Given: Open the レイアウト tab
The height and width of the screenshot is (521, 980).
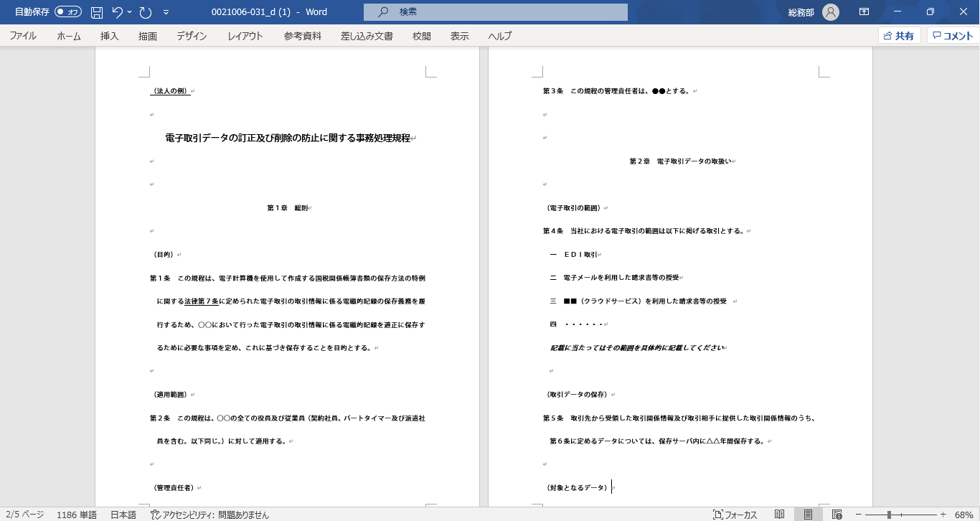Looking at the screenshot, I should coord(245,36).
